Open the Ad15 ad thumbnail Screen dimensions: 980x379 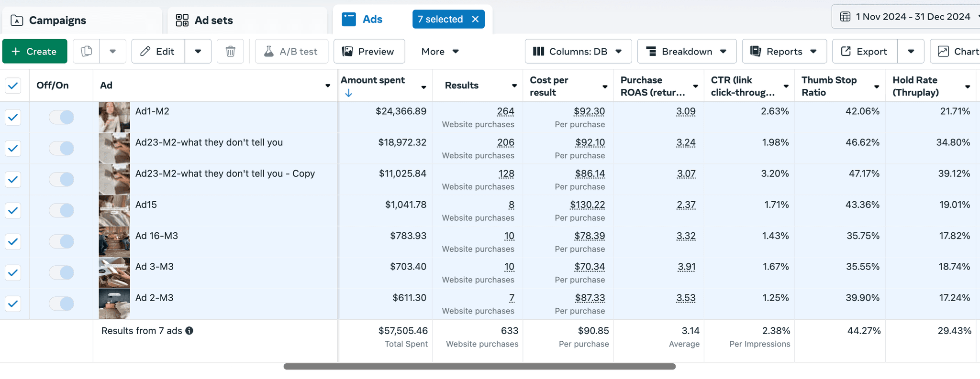pyautogui.click(x=114, y=210)
